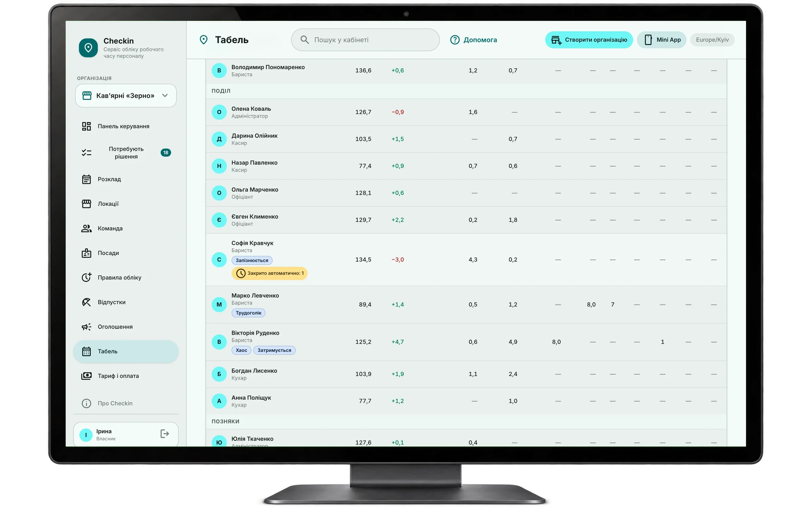Click the logout icon next to Ірина
This screenshot has width=812, height=508.
165,434
